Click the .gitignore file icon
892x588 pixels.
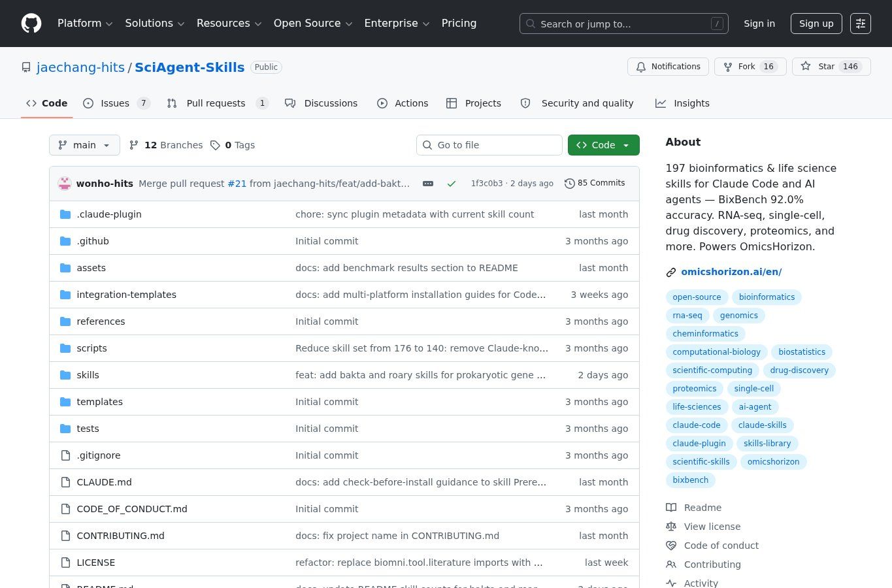(65, 455)
